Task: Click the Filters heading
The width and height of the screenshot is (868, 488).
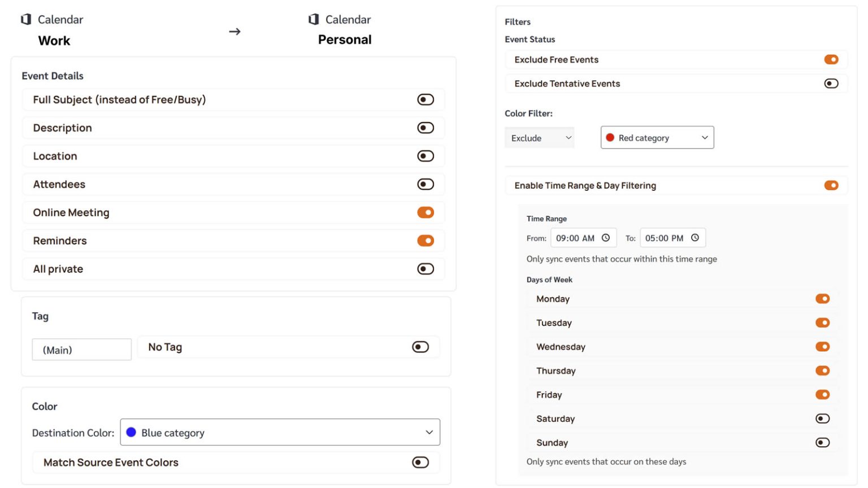Action: click(x=518, y=22)
